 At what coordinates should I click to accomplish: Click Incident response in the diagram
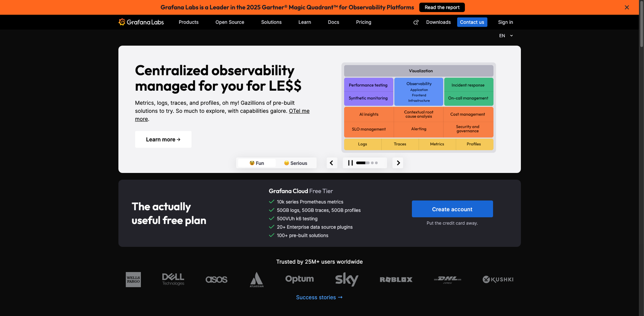[x=469, y=85]
